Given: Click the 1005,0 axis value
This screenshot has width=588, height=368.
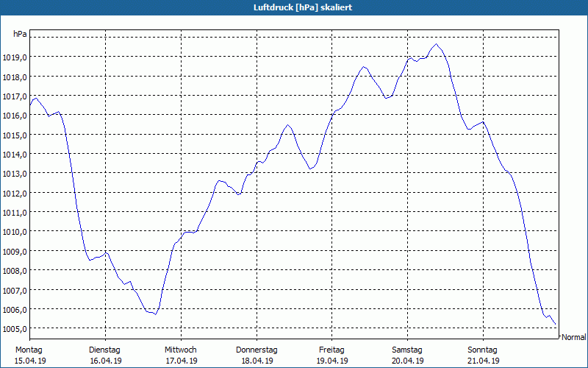Looking at the screenshot, I should (x=15, y=329).
